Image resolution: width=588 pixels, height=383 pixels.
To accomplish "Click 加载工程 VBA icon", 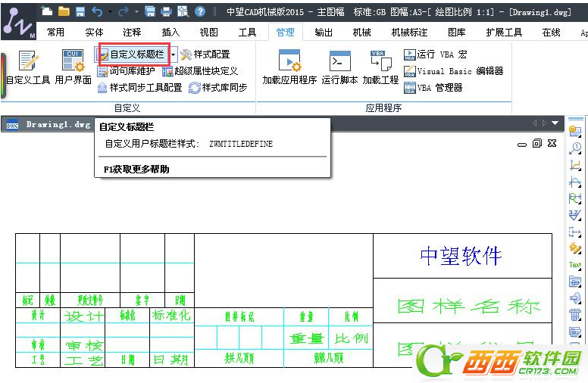I will coord(380,67).
